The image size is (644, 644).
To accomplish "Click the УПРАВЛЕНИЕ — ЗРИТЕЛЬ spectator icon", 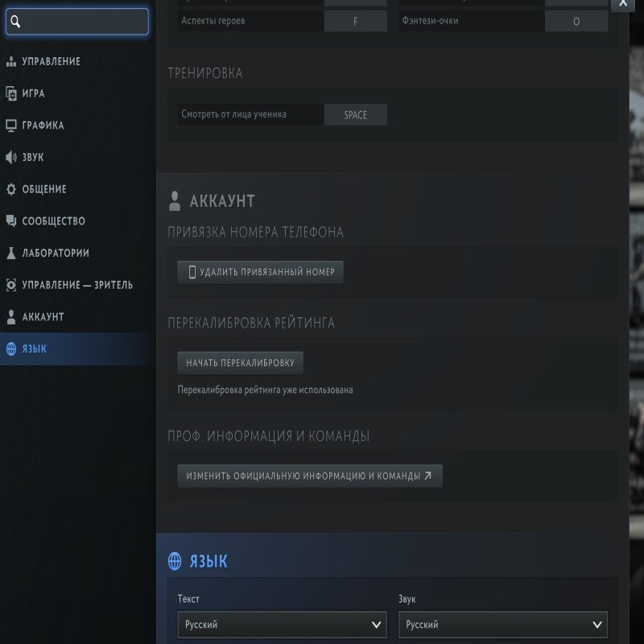I will pos(11,285).
